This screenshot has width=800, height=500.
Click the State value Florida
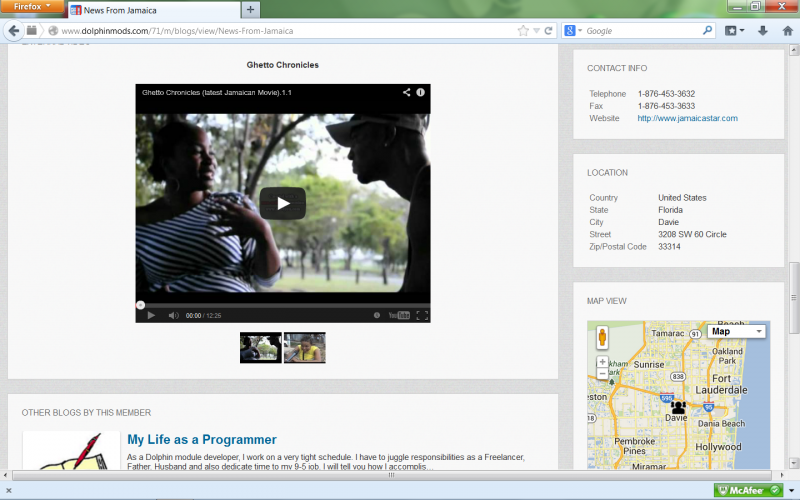coord(670,210)
